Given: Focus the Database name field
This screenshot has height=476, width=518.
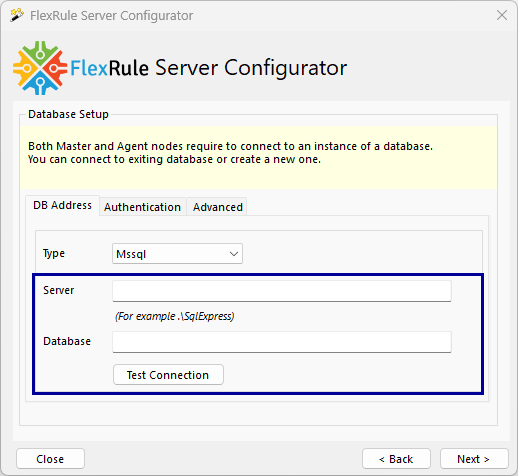Looking at the screenshot, I should 282,342.
